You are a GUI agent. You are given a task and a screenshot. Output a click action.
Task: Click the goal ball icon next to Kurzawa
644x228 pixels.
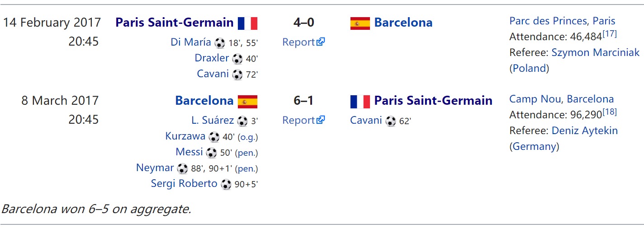[x=214, y=137]
